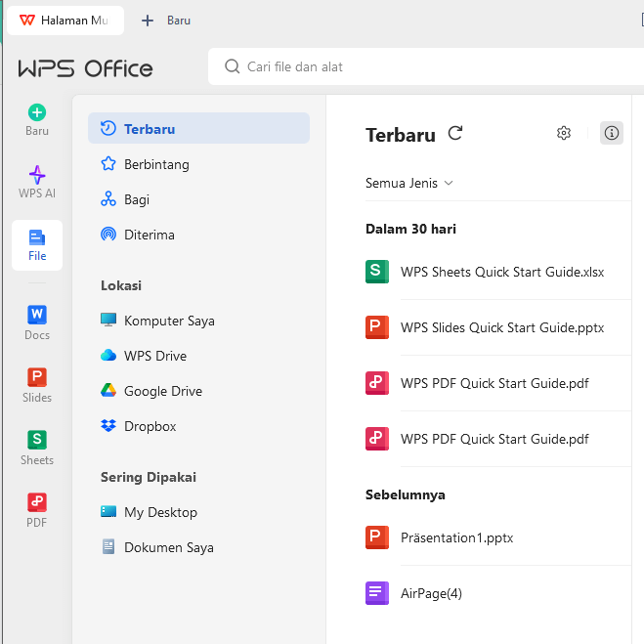Browse Komputer Saya location
644x644 pixels.
point(198,321)
